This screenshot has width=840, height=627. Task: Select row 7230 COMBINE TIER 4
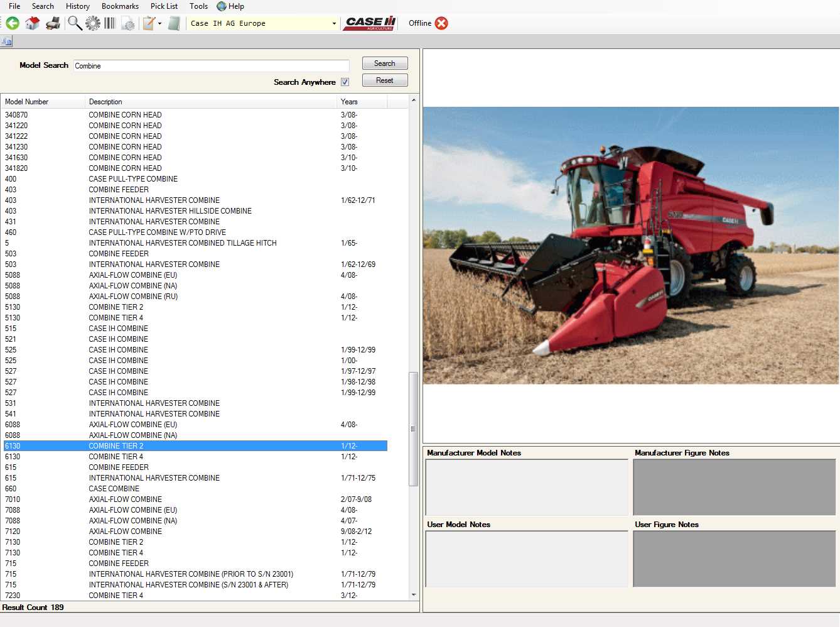point(195,596)
